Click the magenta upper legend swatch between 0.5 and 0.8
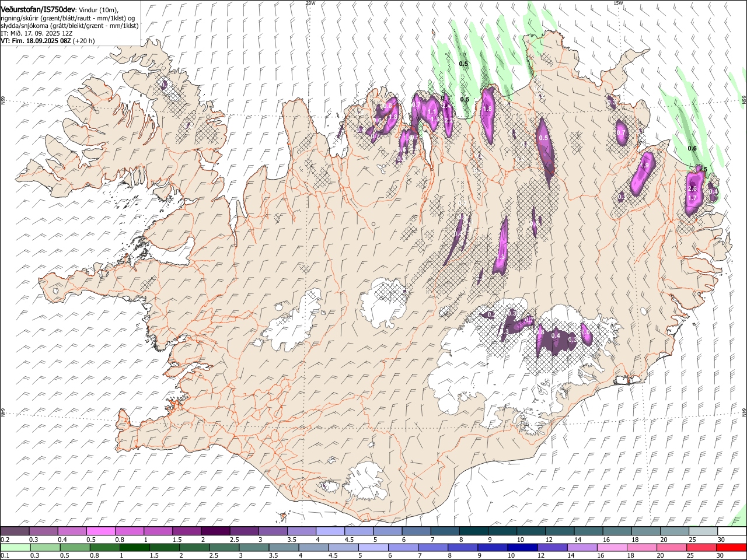Viewport: 747px width, 560px height. point(101,531)
